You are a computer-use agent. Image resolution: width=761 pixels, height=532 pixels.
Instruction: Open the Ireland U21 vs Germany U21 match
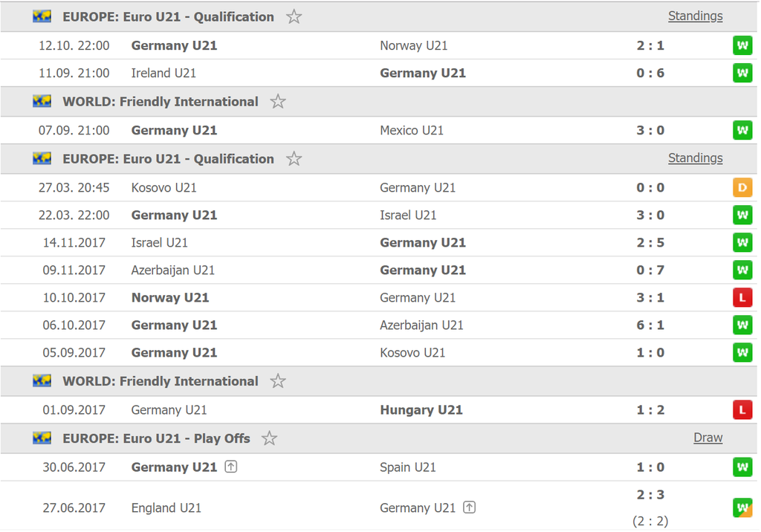378,74
